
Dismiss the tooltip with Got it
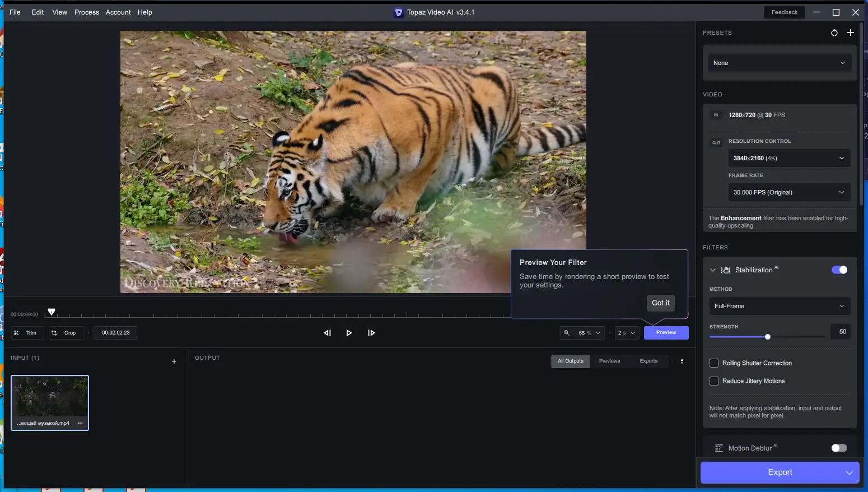pos(660,303)
